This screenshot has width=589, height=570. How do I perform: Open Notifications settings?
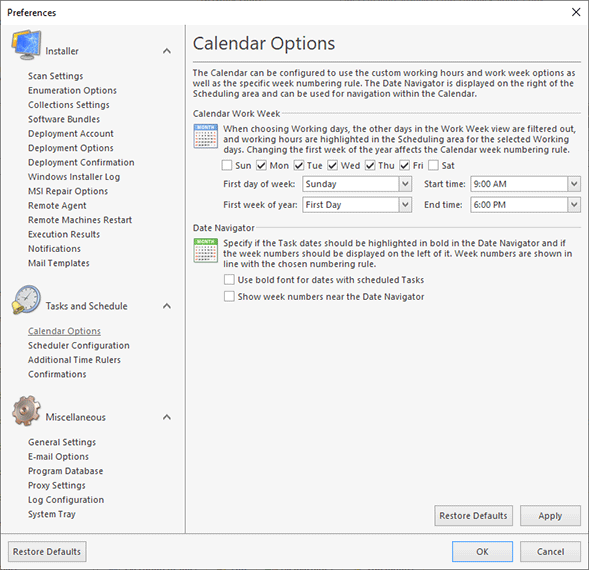click(x=54, y=249)
